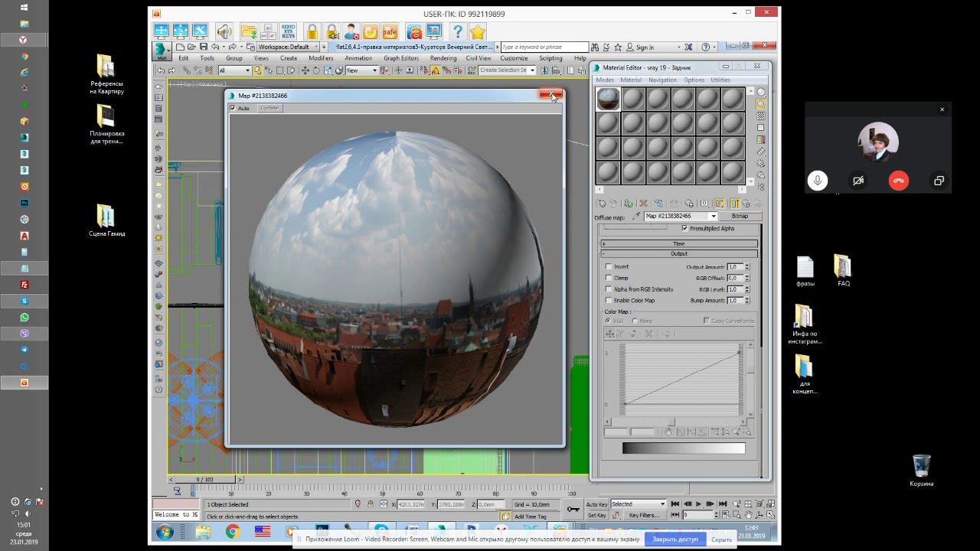Click the Select Object arrow tool
The image size is (980, 551).
(257, 70)
